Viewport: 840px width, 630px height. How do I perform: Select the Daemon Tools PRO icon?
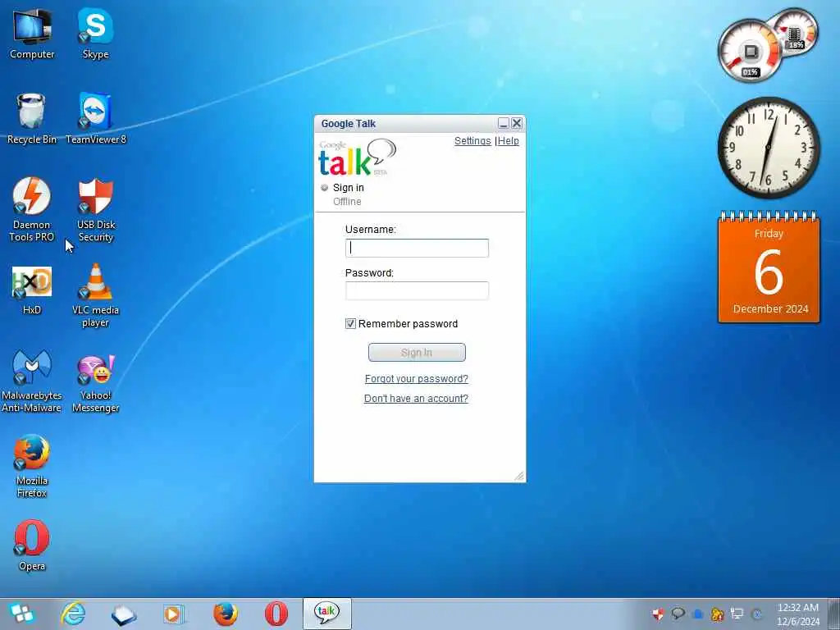tap(32, 209)
